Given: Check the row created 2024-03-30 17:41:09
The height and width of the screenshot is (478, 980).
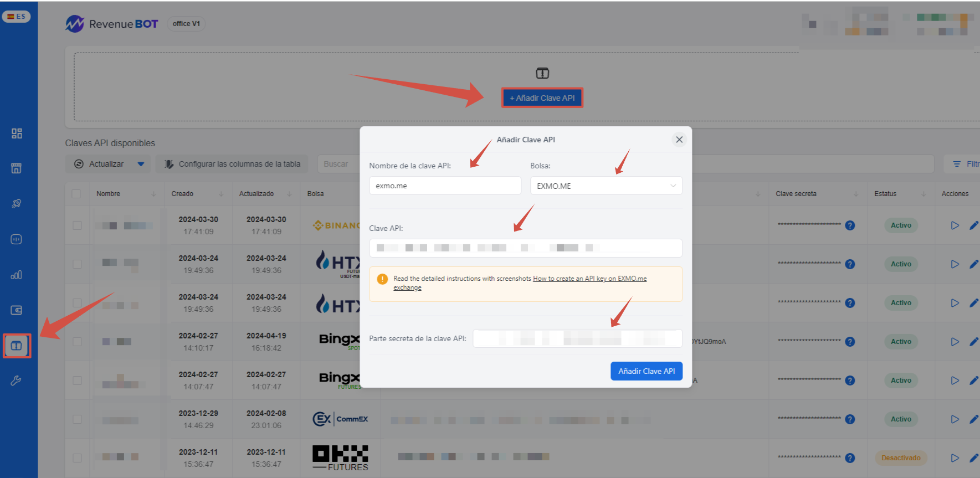Looking at the screenshot, I should point(77,225).
